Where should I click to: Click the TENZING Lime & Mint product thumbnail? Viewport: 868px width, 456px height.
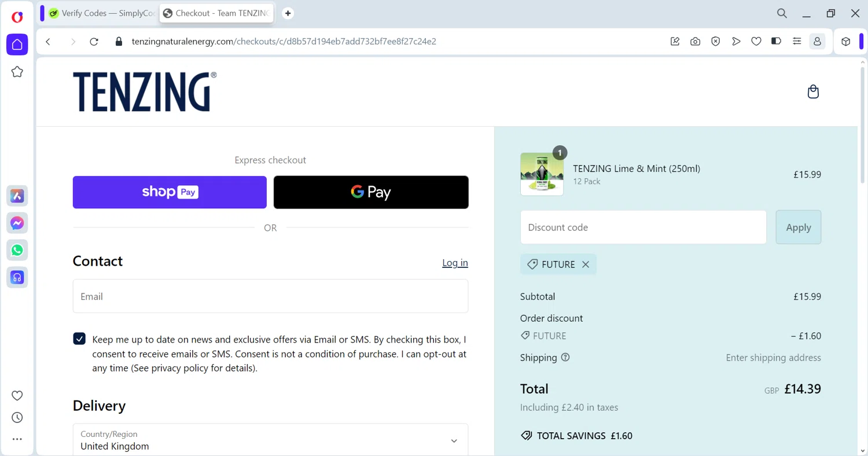point(542,174)
